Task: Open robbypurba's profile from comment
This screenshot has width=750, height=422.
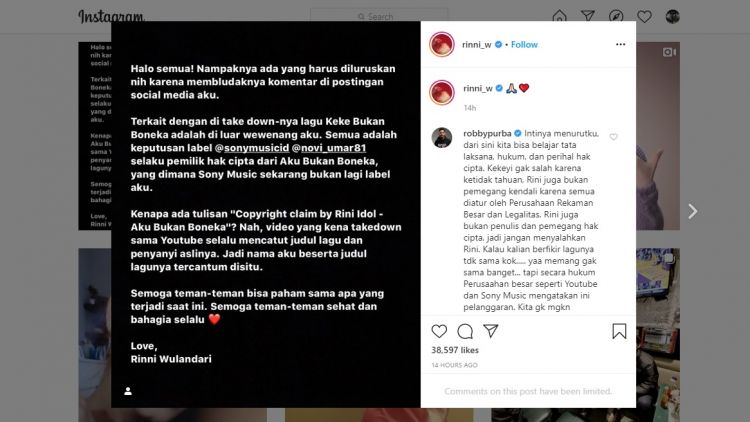Action: pos(487,133)
